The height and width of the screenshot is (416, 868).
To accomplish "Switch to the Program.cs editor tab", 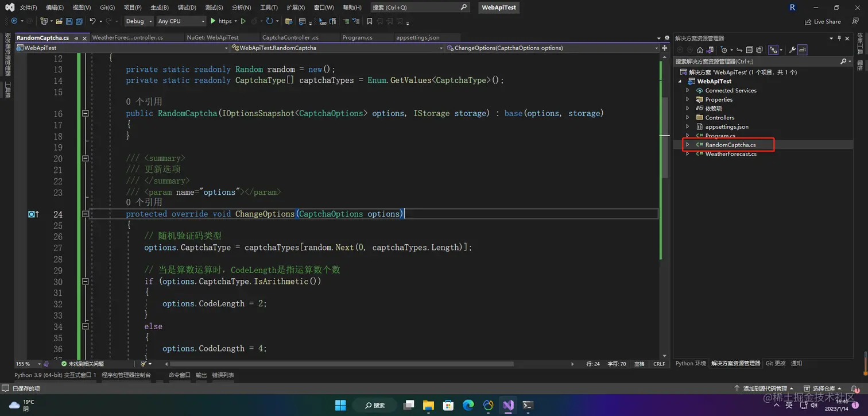I will (x=357, y=37).
